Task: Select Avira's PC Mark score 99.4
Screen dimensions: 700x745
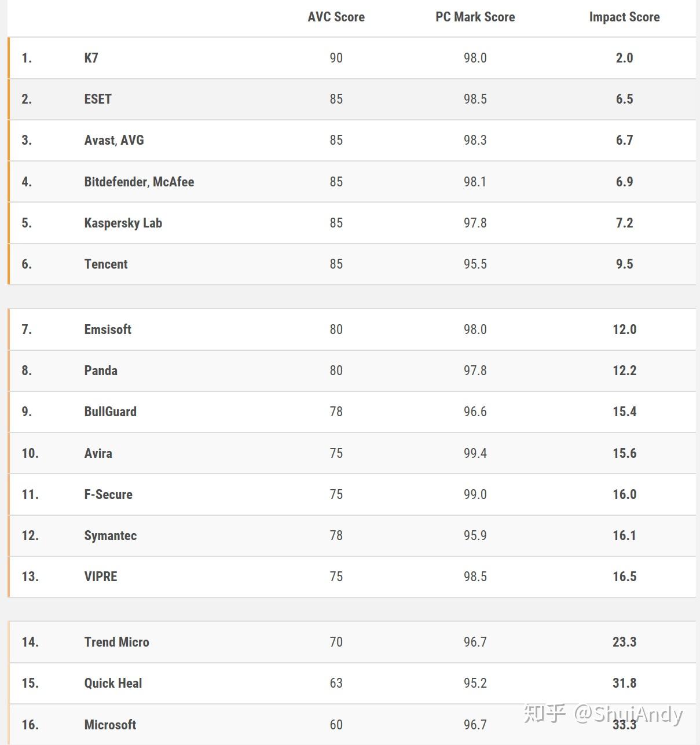Action: [x=475, y=453]
